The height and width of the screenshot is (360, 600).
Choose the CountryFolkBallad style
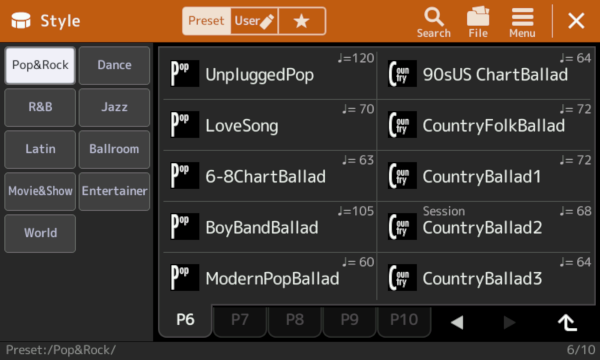(x=485, y=125)
